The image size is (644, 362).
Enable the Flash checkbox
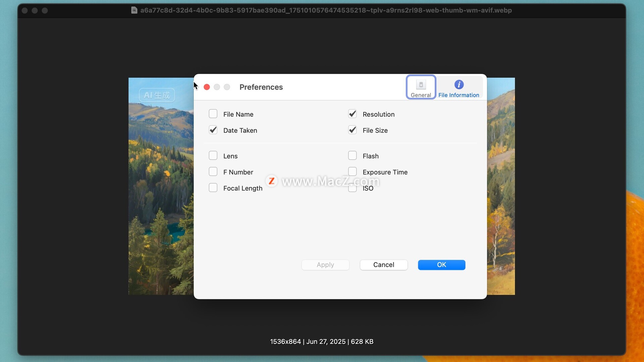click(352, 156)
